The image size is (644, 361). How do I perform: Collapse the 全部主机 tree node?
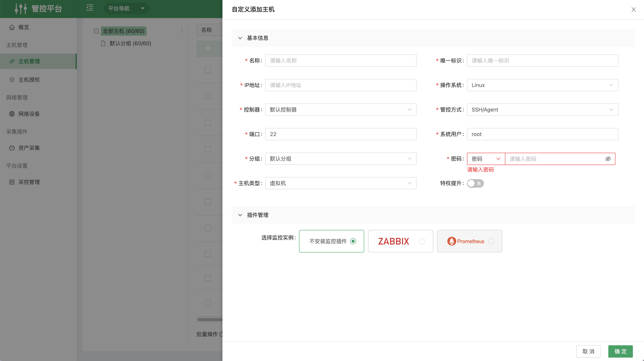click(x=96, y=31)
